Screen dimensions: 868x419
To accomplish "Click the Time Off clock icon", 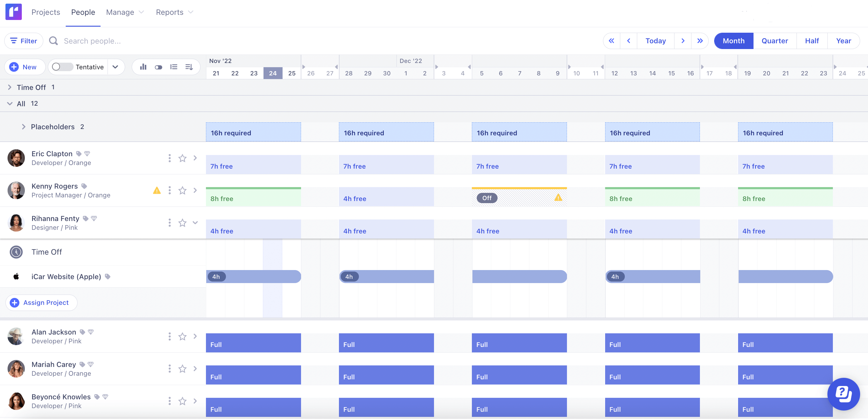I will point(16,252).
